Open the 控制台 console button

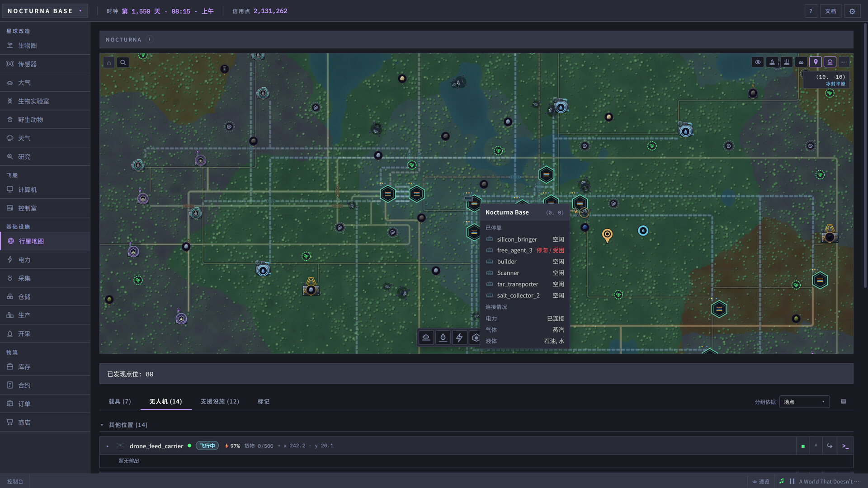click(15, 482)
